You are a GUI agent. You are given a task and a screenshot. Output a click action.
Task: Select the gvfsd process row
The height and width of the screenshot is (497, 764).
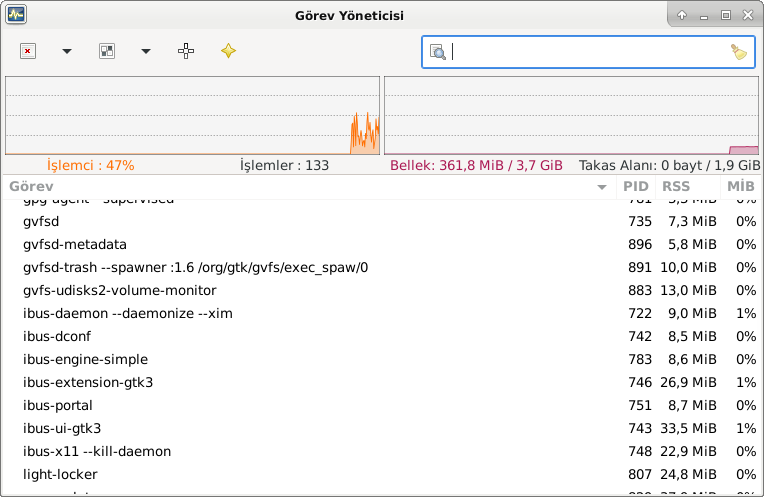point(382,221)
